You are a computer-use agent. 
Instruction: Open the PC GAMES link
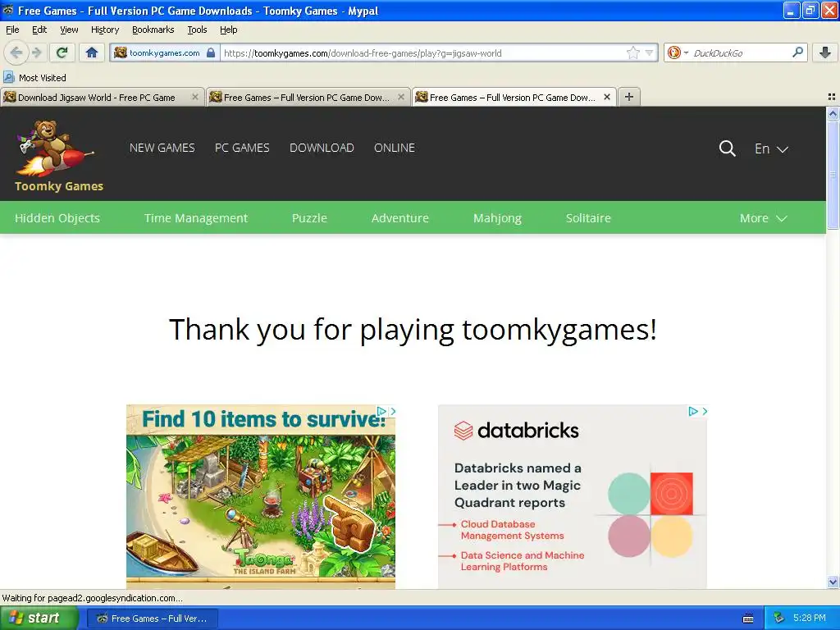(242, 148)
